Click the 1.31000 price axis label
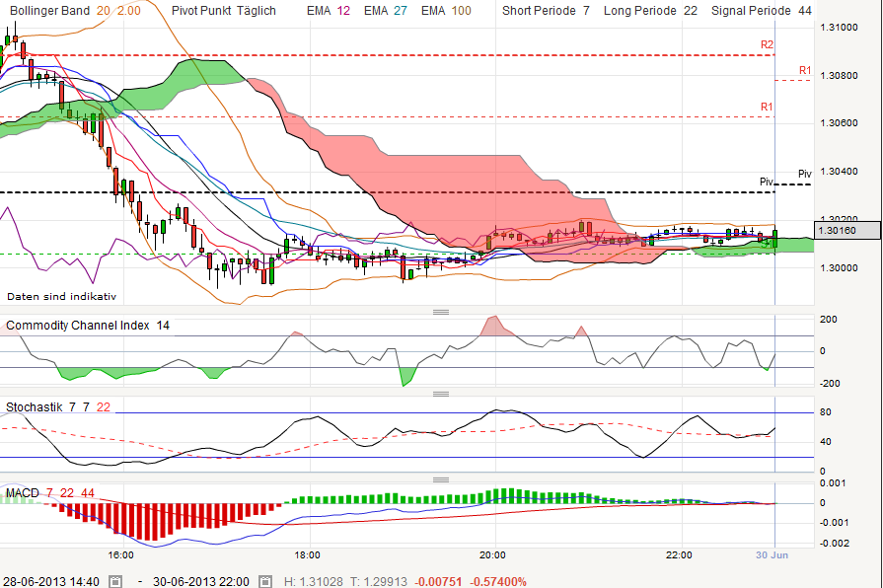This screenshot has width=883, height=588. [x=839, y=28]
